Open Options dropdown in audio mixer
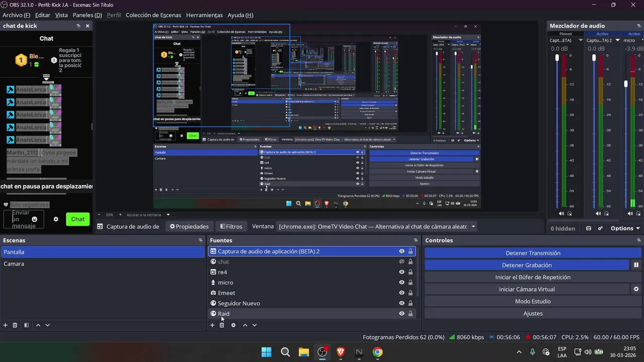The image size is (644, 362). [625, 228]
